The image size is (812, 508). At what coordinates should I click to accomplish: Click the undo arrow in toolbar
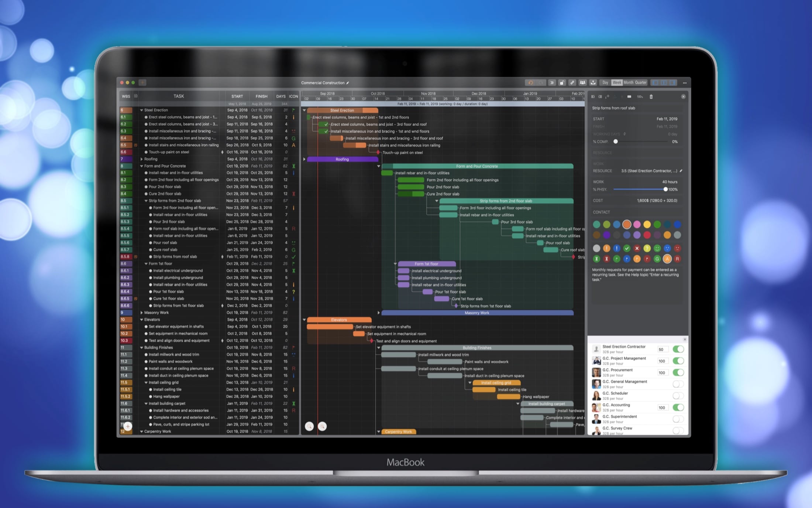pos(530,83)
